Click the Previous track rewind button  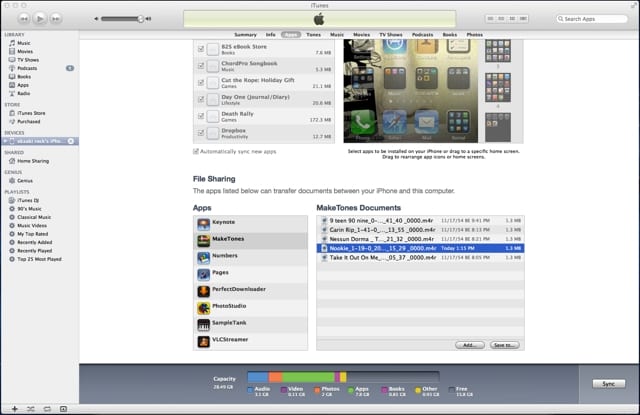(24, 18)
